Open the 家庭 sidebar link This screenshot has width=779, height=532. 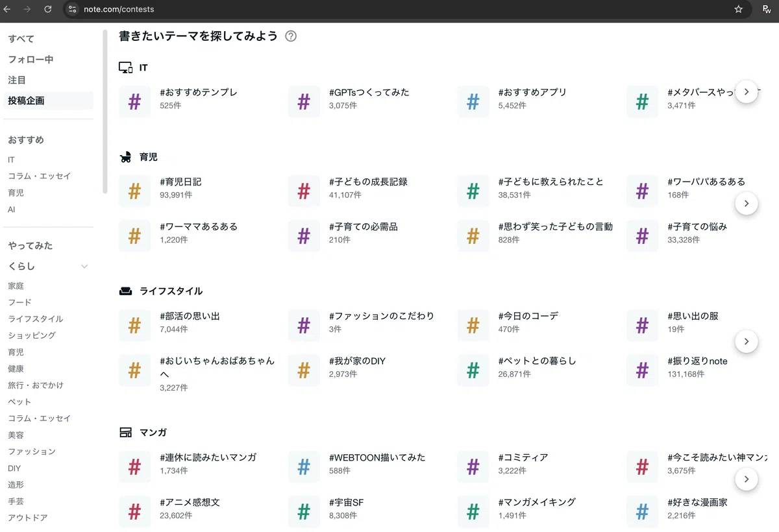(16, 286)
